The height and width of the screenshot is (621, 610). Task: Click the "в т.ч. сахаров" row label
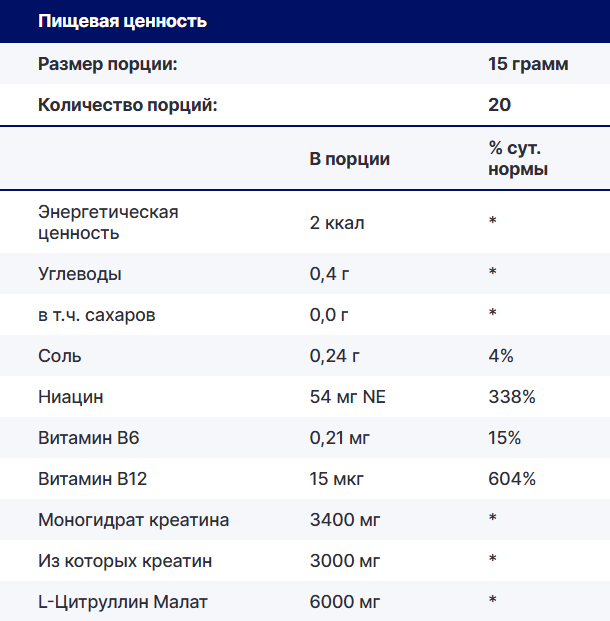(x=96, y=315)
